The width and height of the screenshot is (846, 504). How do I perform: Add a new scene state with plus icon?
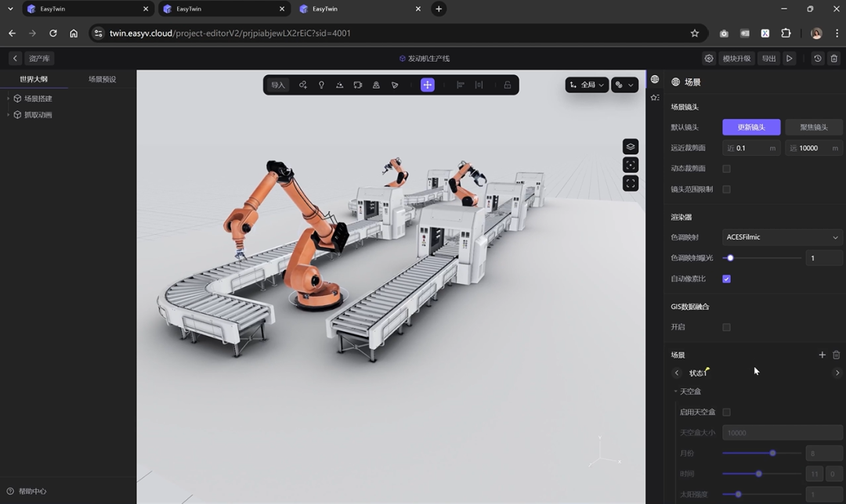pyautogui.click(x=822, y=355)
